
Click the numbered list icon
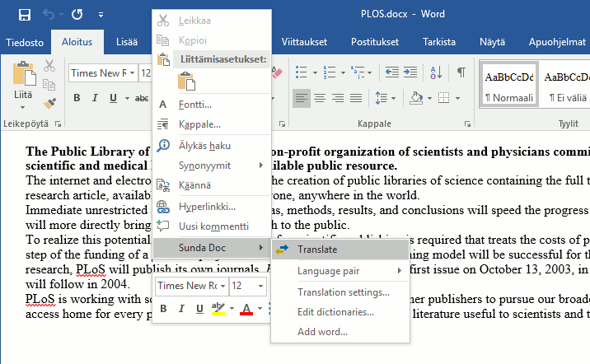pyautogui.click(x=330, y=72)
